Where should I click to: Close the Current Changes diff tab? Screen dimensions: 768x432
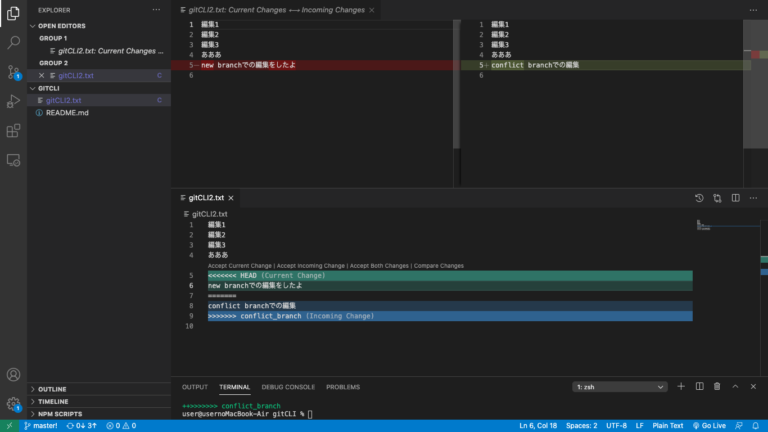pyautogui.click(x=372, y=10)
